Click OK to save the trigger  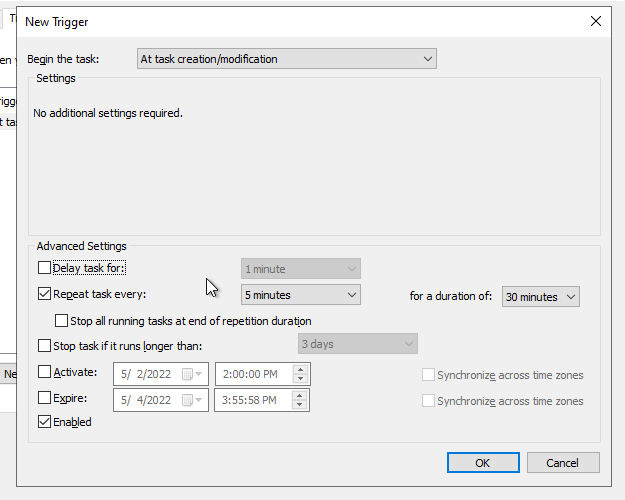[482, 462]
